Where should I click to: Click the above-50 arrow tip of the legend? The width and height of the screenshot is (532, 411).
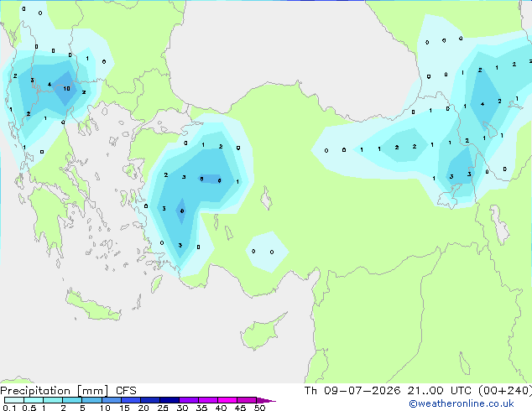tap(266, 400)
